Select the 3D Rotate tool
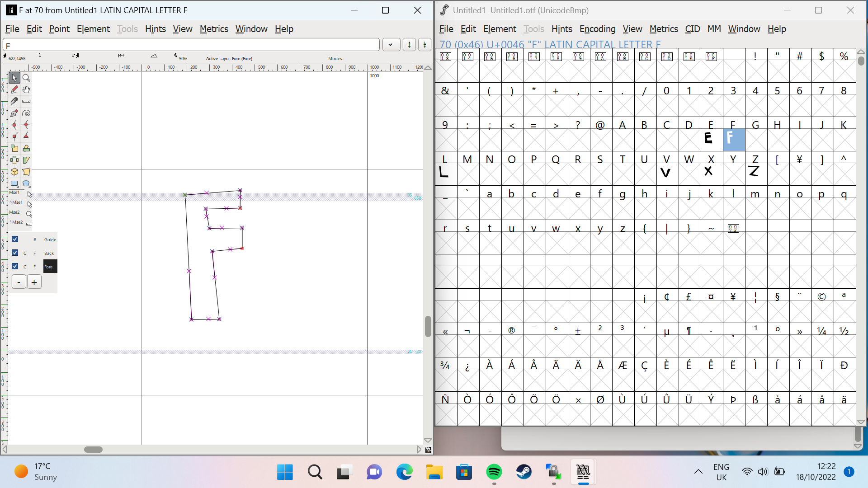The height and width of the screenshot is (488, 868). (x=14, y=172)
